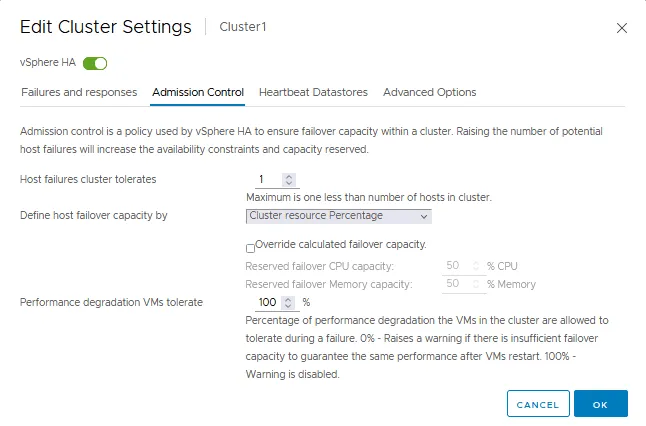The width and height of the screenshot is (646, 426).
Task: Select the Admission Control tab
Action: tap(198, 92)
